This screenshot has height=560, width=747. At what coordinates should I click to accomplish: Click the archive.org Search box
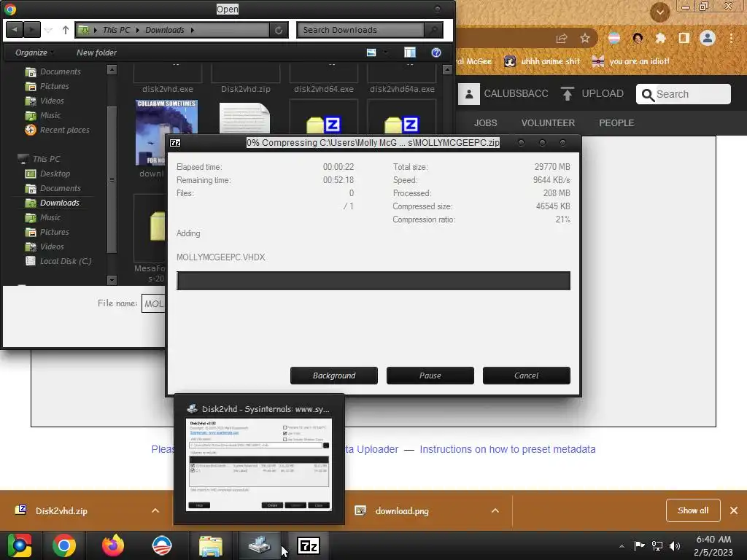pos(683,94)
